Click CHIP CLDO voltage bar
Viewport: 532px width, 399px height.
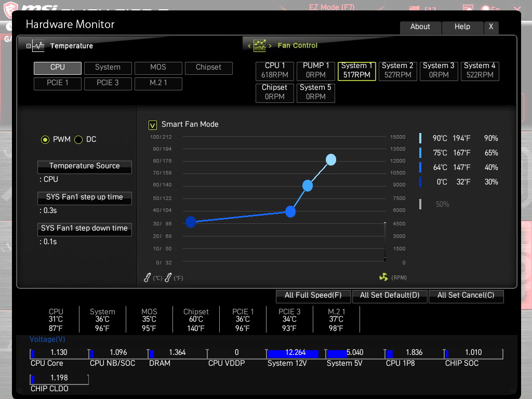coord(59,379)
